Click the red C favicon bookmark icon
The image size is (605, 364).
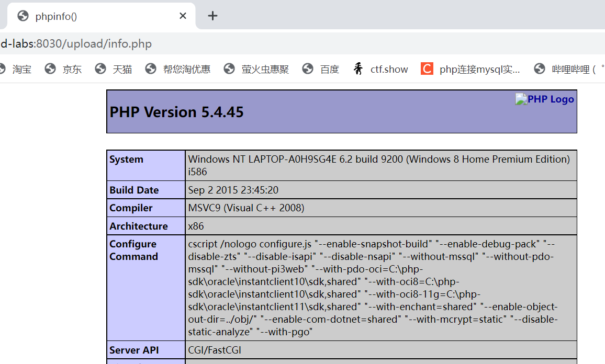[427, 69]
